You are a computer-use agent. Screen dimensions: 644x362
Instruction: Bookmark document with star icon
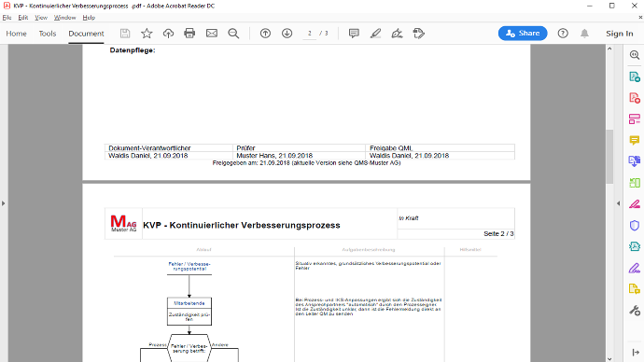pyautogui.click(x=147, y=34)
